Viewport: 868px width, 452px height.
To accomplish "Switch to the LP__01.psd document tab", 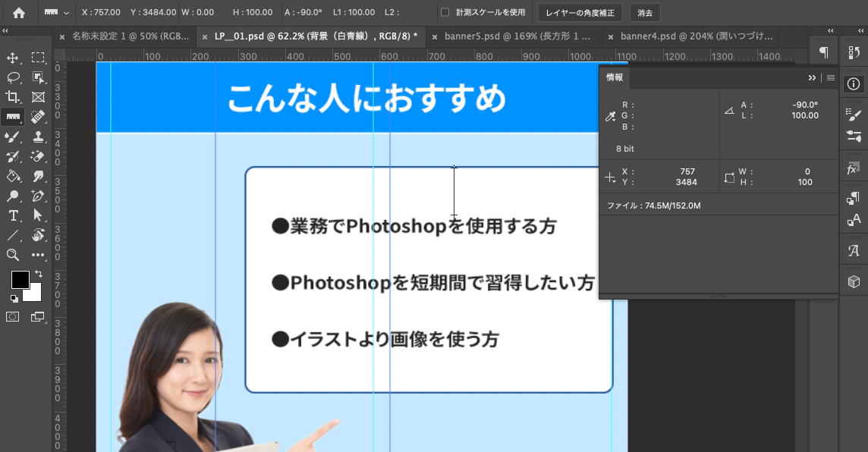I will [x=316, y=36].
